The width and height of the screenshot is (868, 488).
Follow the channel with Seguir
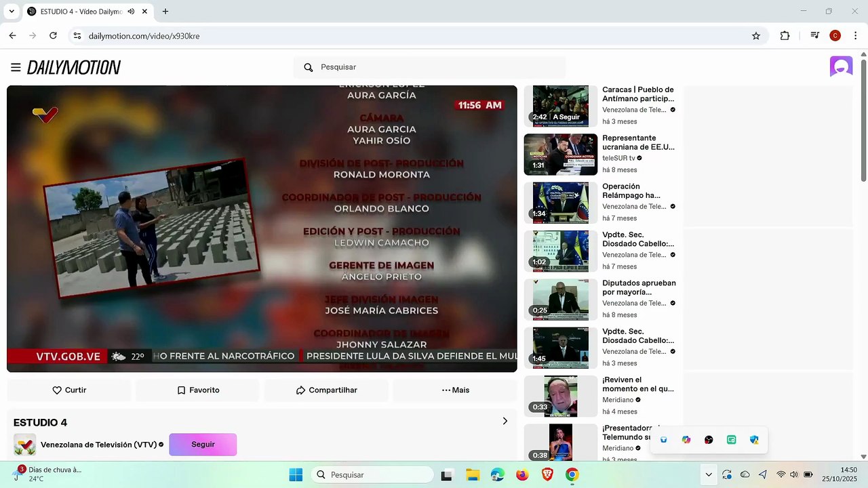[203, 445]
